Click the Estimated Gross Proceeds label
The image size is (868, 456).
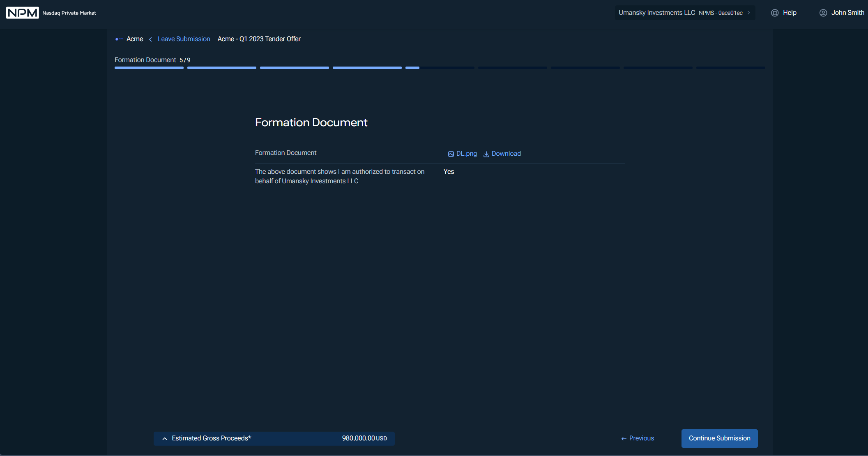point(212,438)
